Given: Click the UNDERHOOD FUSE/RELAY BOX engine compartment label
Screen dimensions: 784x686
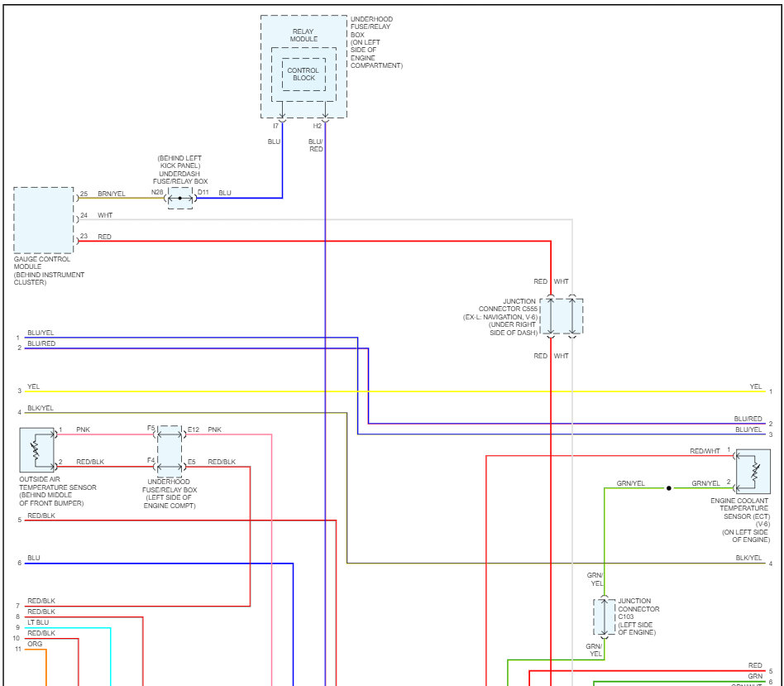Looking at the screenshot, I should tap(376, 42).
